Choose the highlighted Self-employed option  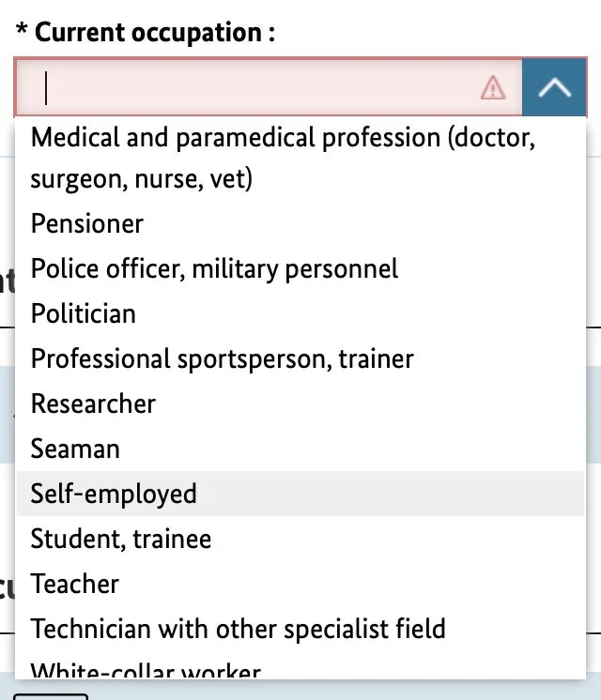click(114, 494)
